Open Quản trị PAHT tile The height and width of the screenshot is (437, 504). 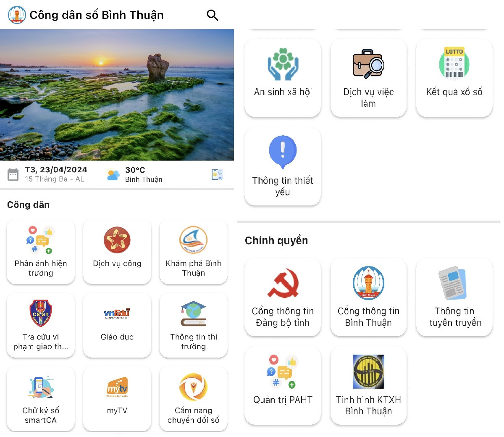click(283, 386)
